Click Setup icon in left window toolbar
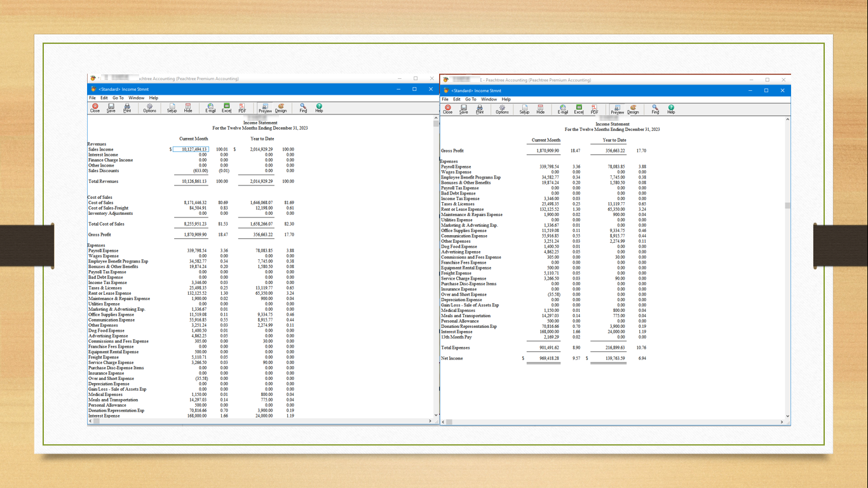Screen dimensions: 868x488 point(172,107)
